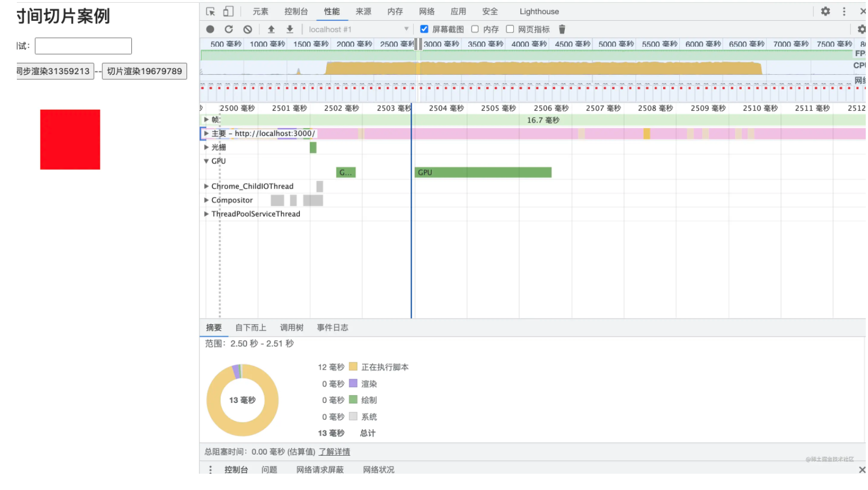Collapse the GPU track
Viewport: 868px width, 490px height.
(206, 161)
